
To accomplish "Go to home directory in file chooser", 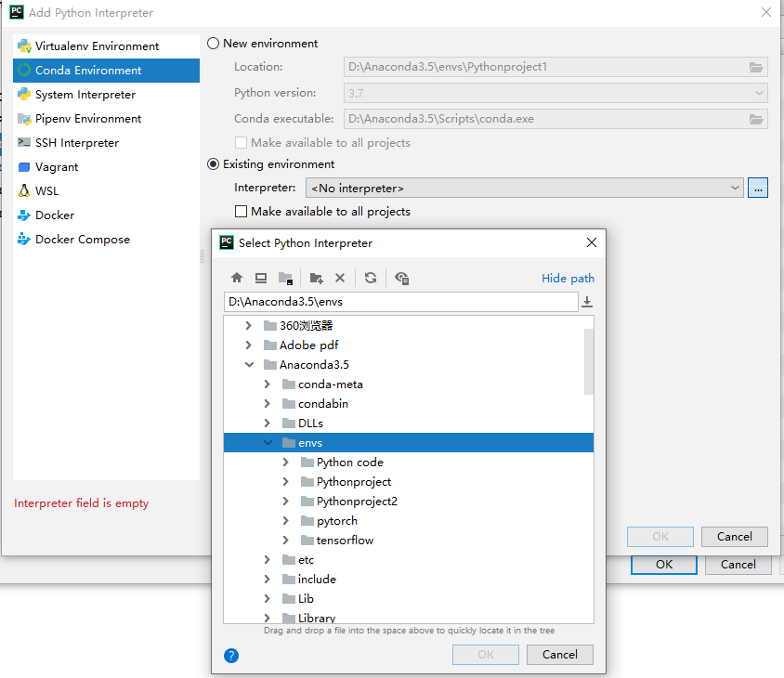I will point(237,278).
